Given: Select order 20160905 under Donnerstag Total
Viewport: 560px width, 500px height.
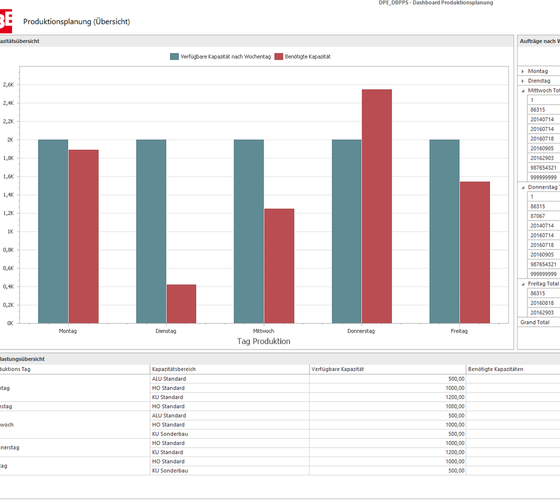Looking at the screenshot, I should pos(544,255).
